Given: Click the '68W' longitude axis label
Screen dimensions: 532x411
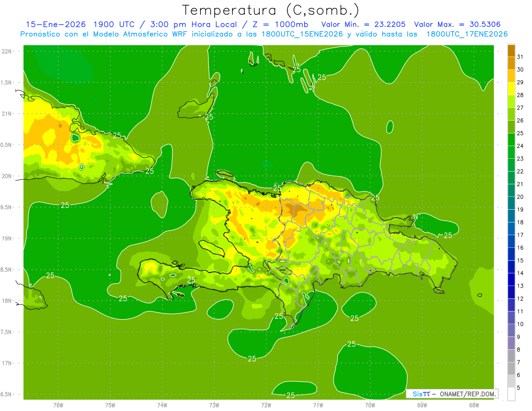Looking at the screenshot, I should pos(474,405).
